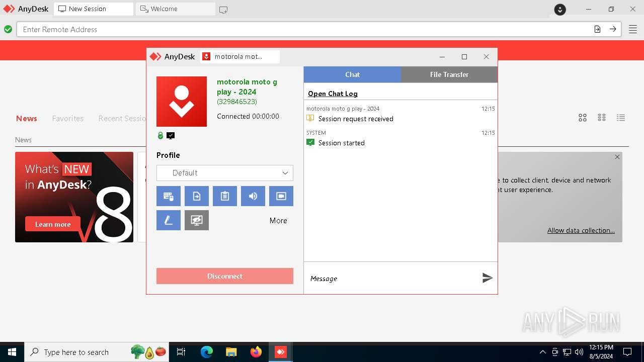This screenshot has width=644, height=362.
Task: Toggle file transfer permission icon
Action: pos(197,196)
